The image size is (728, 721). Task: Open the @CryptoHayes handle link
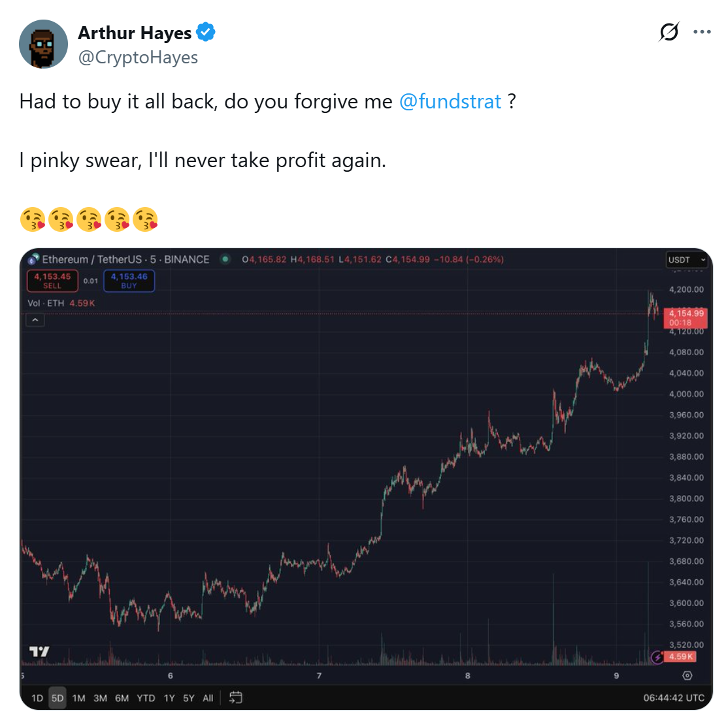[138, 57]
